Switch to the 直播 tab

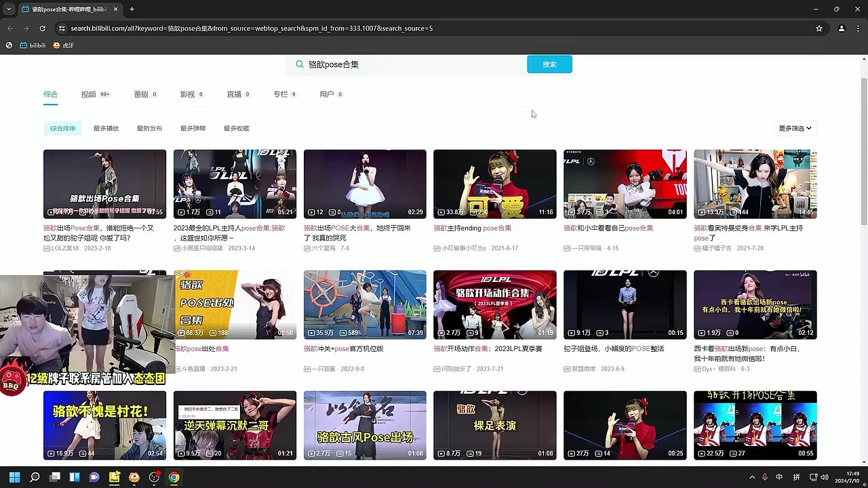[x=238, y=94]
